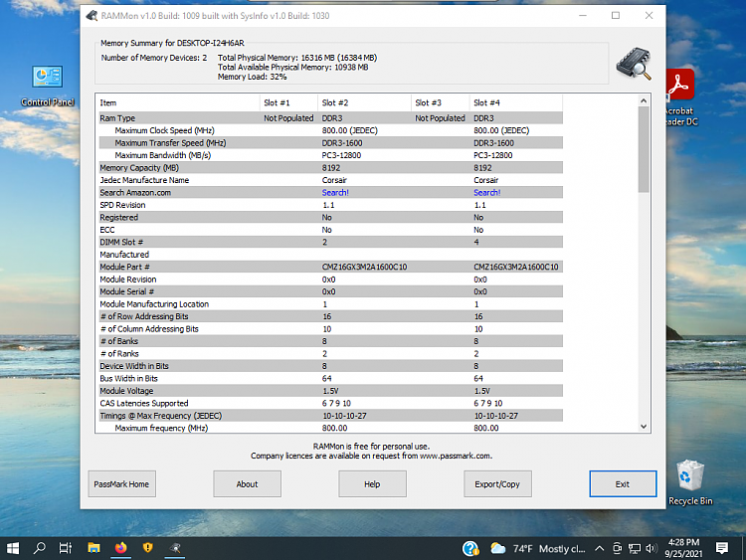Click the volume speaker tray icon

pos(651,549)
